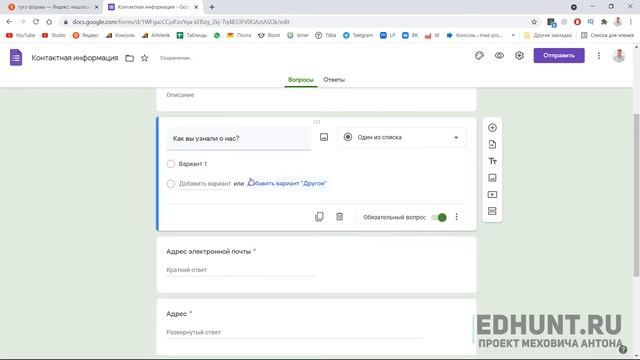Open Список для чтения
The width and height of the screenshot is (640, 360).
tap(607, 36)
